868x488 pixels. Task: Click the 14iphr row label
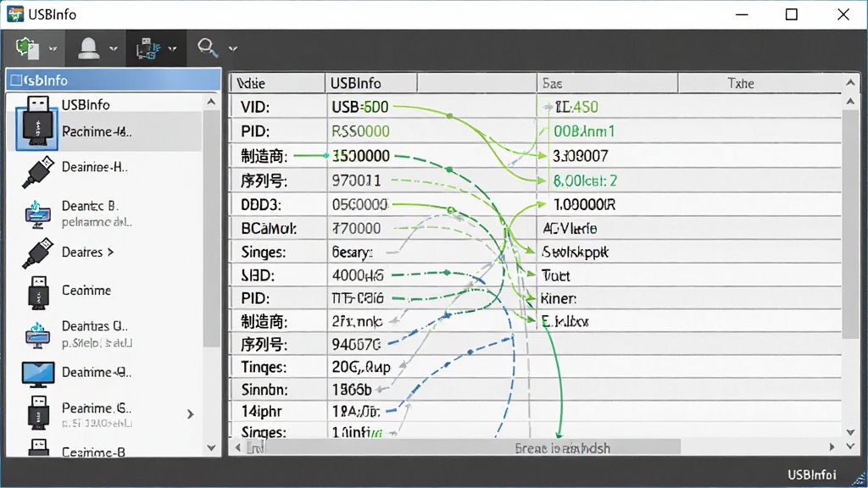pos(261,412)
